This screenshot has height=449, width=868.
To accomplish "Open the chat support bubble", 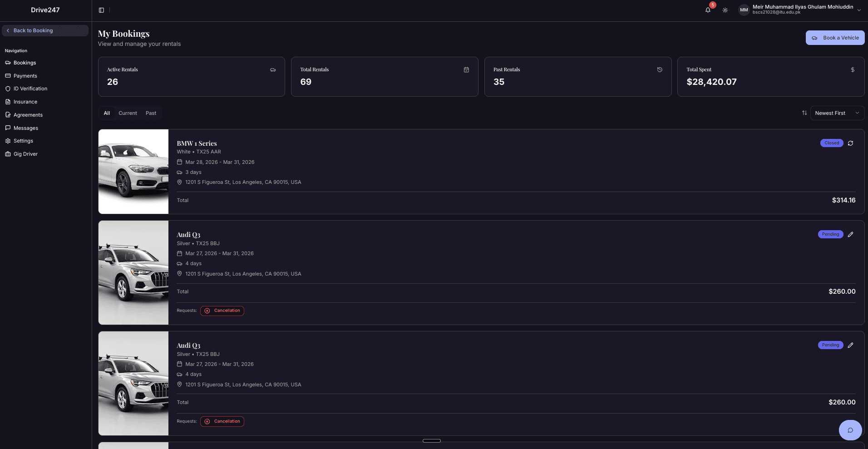I will (x=850, y=430).
